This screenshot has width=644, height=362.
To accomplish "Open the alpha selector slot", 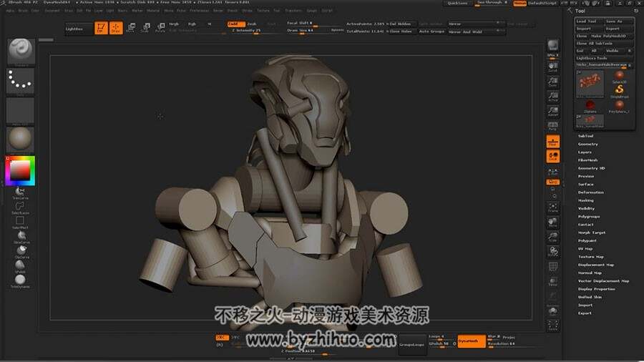I will (x=21, y=110).
